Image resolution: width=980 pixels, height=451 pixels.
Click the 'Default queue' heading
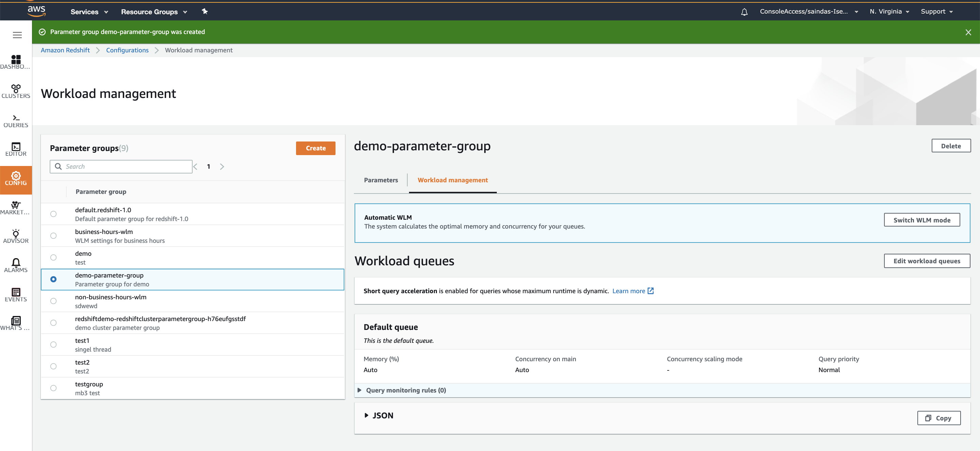(x=390, y=327)
